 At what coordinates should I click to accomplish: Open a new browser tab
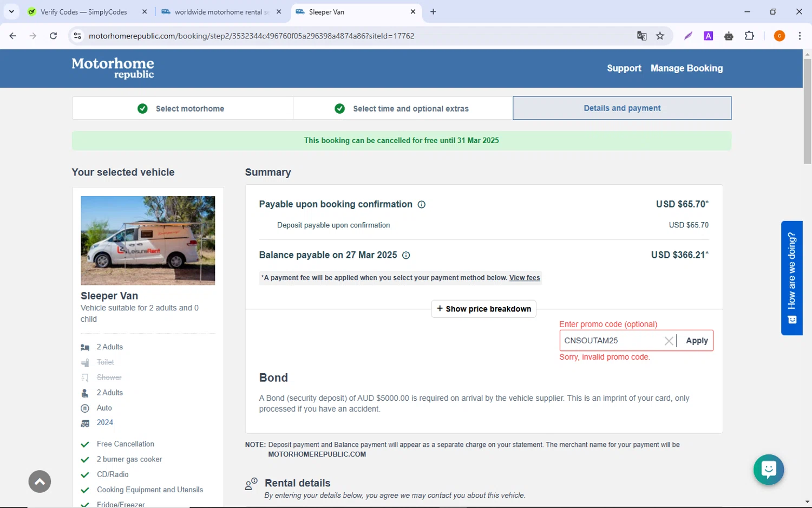[x=433, y=11]
